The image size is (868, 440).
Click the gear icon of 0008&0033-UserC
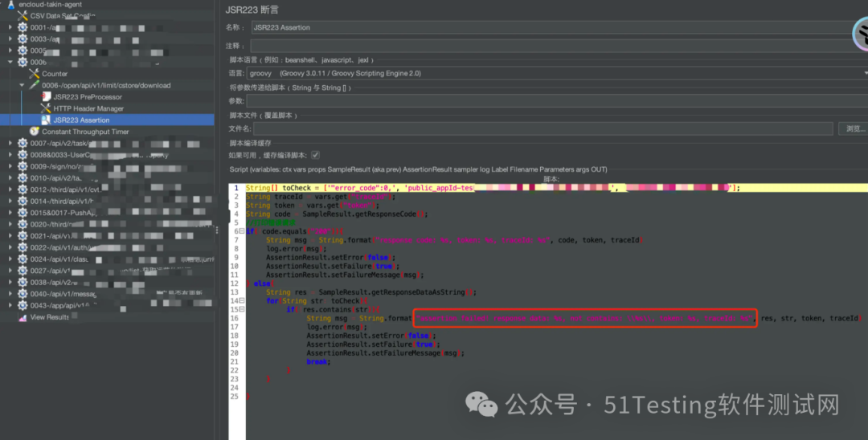tap(23, 155)
